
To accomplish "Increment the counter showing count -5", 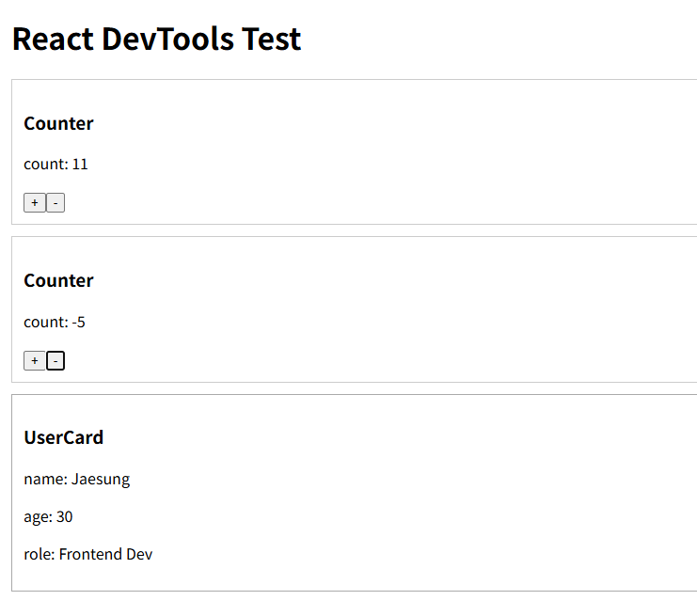I will (x=34, y=361).
